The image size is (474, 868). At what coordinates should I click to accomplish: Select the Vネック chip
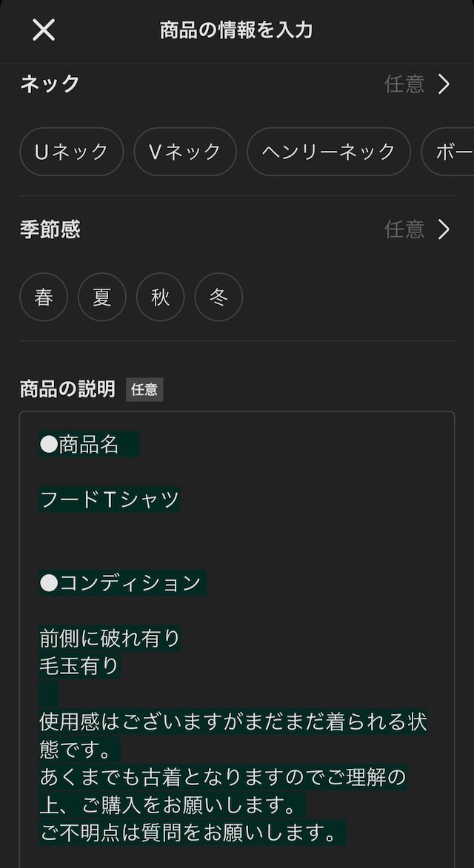[x=184, y=152]
